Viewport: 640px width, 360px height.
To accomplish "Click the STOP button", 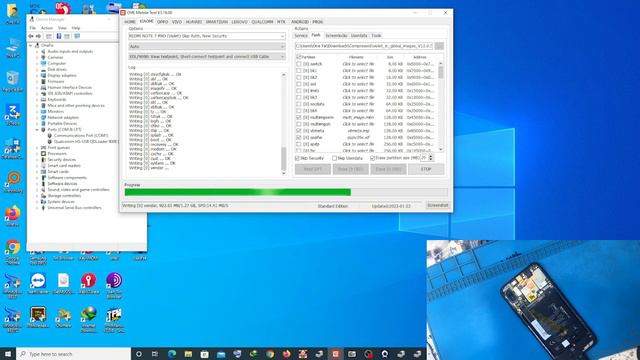I will (x=426, y=169).
